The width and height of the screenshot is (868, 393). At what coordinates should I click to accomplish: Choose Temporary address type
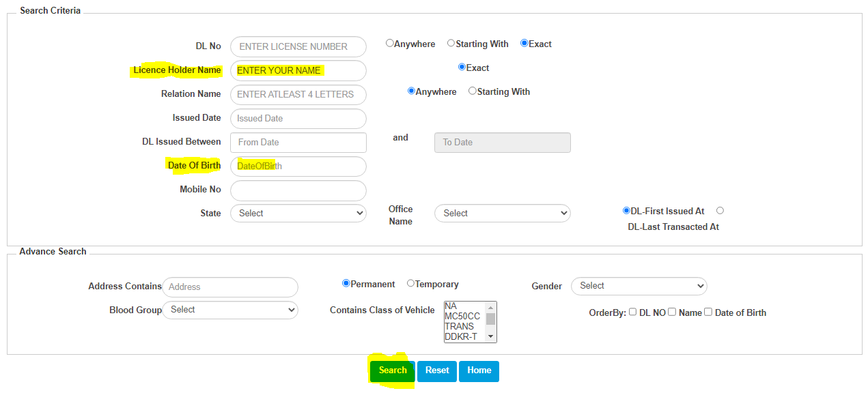pos(410,283)
